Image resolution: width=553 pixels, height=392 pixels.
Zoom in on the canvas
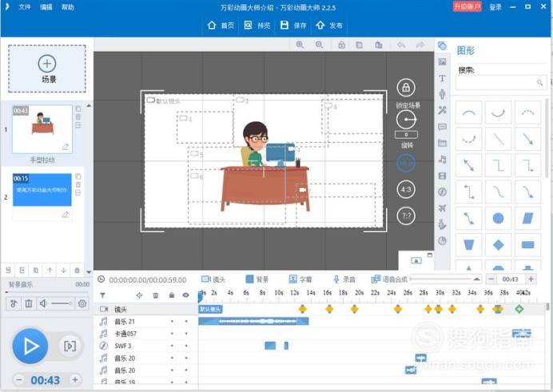(x=300, y=45)
